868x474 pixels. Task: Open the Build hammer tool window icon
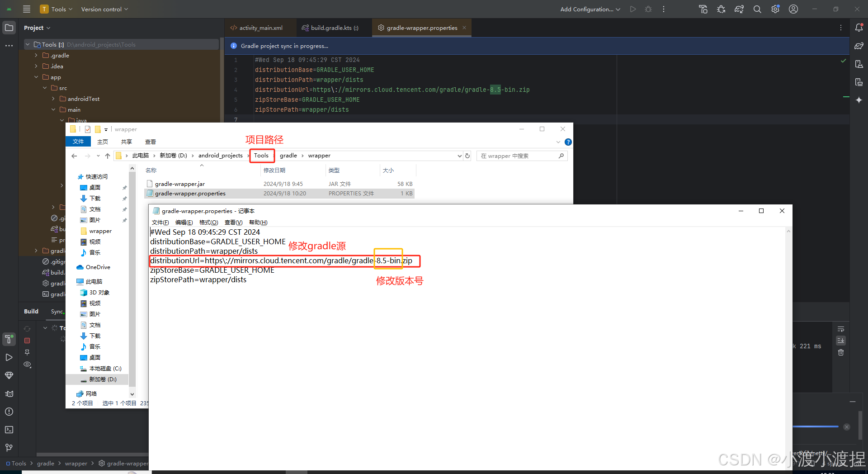(x=9, y=339)
